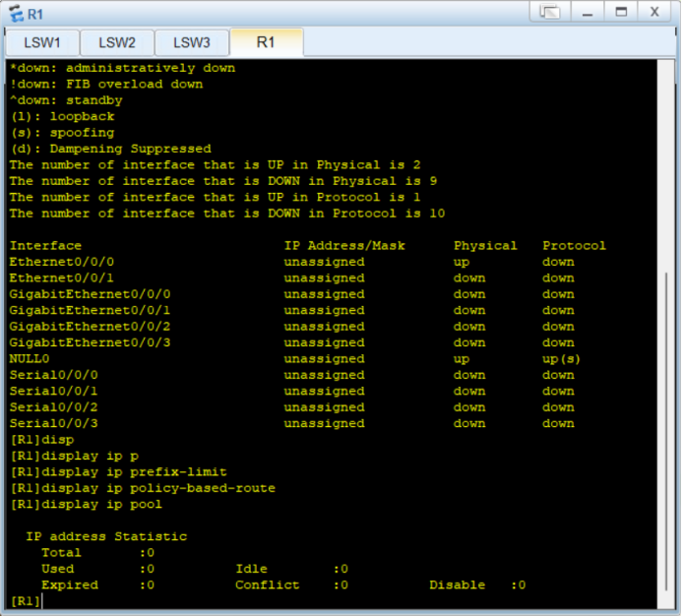Click the Ethernet0/0/1 interface row
Viewport: 682px width, 616px height.
[292, 277]
